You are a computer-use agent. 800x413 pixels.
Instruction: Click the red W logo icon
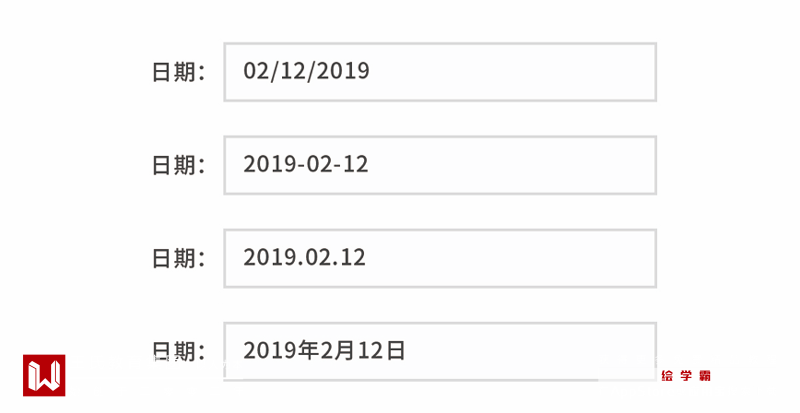(x=44, y=375)
